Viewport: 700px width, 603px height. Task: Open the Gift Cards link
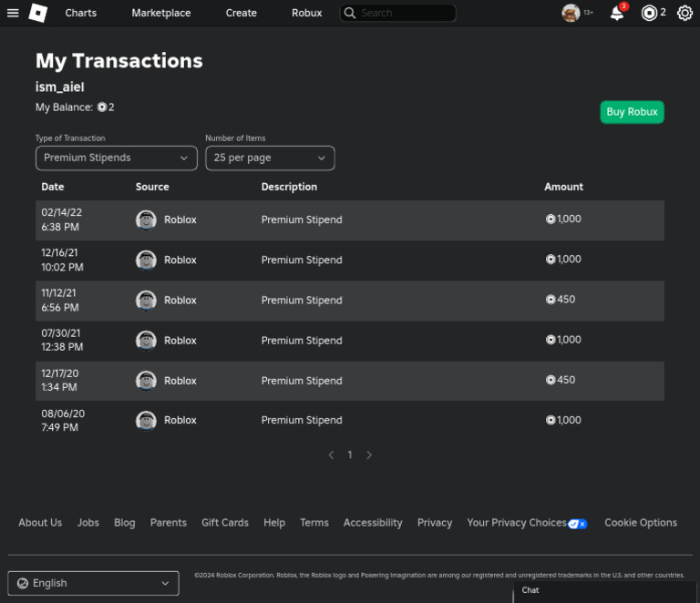(x=225, y=523)
